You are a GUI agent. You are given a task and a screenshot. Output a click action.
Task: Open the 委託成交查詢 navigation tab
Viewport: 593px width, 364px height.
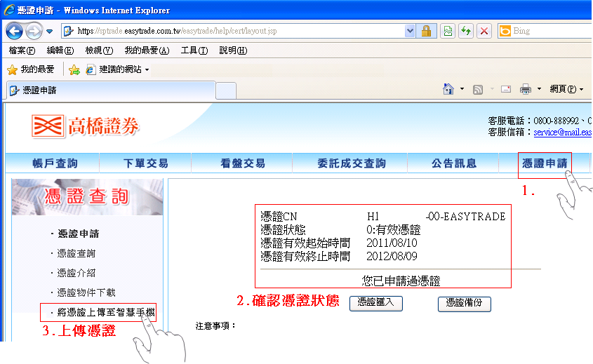[352, 163]
